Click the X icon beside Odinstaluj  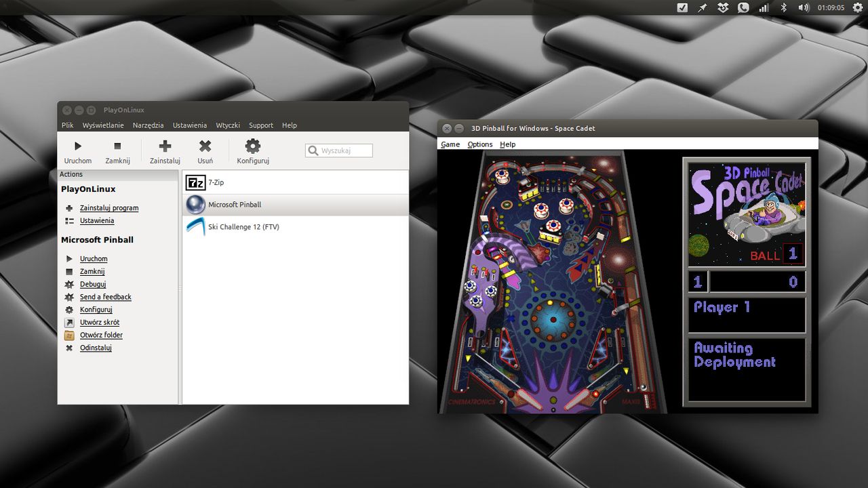pos(69,348)
